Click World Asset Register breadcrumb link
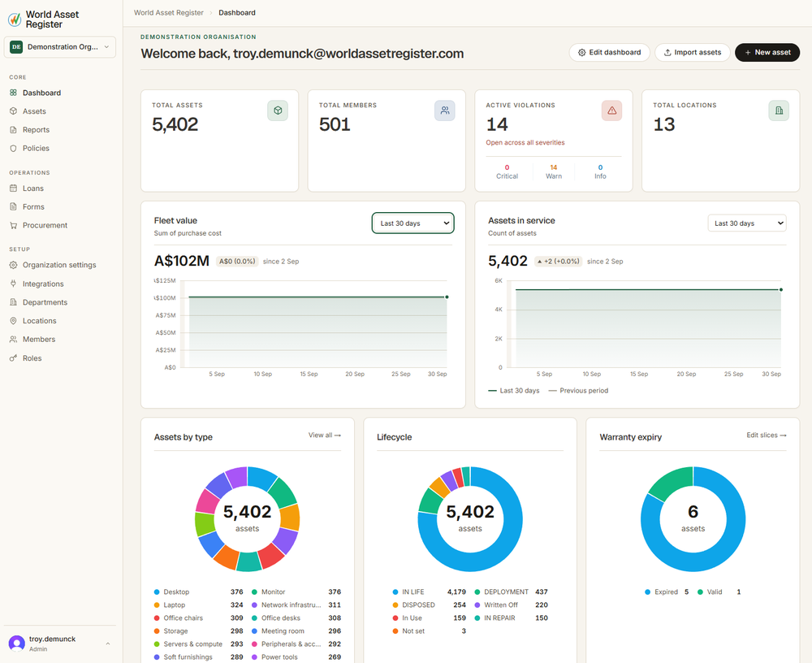 (x=169, y=12)
